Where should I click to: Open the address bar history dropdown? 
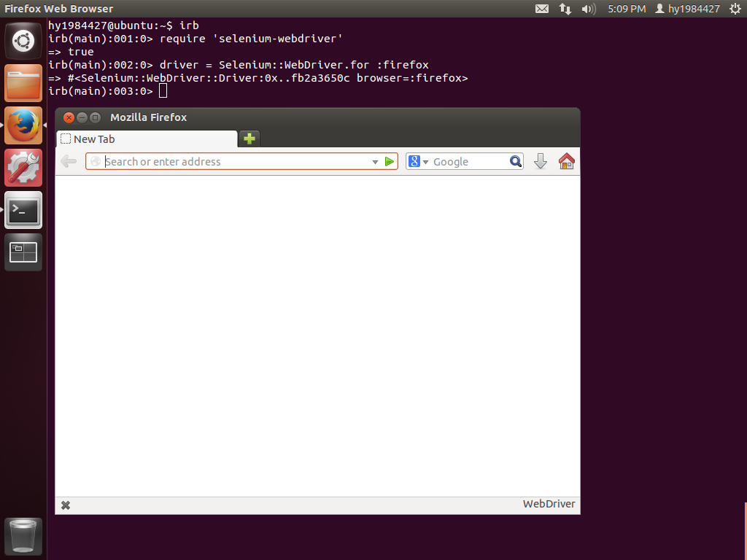(375, 162)
